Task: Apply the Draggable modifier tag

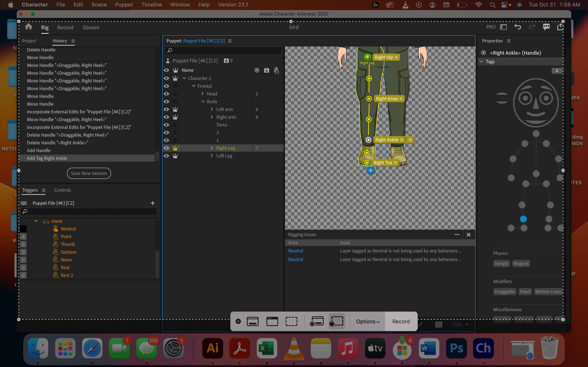Action: point(504,292)
